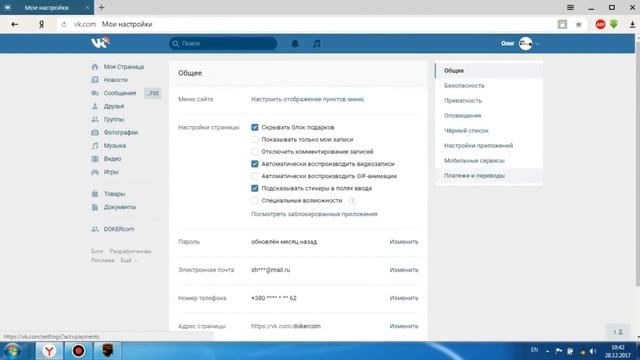The image size is (640, 360).
Task: Switch to Настройки приложений tab
Action: [489, 146]
